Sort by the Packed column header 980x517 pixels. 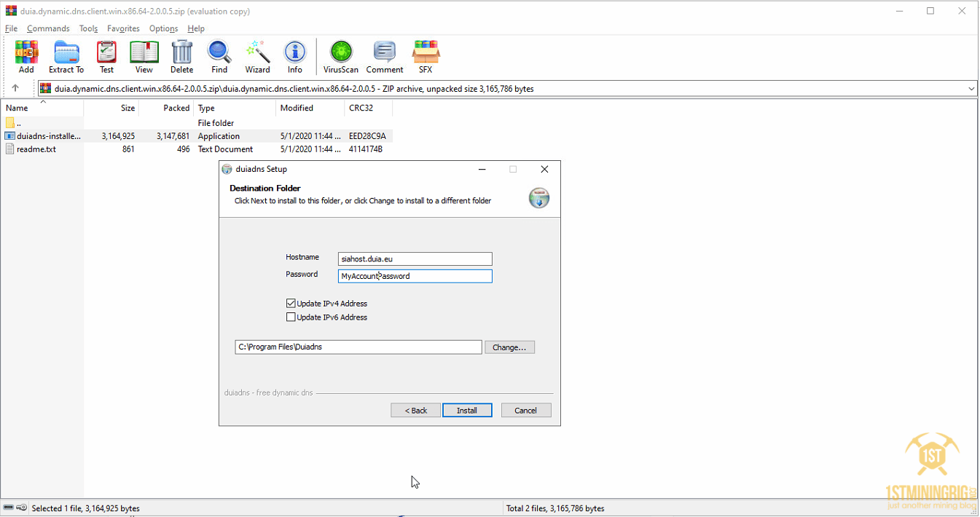point(166,108)
